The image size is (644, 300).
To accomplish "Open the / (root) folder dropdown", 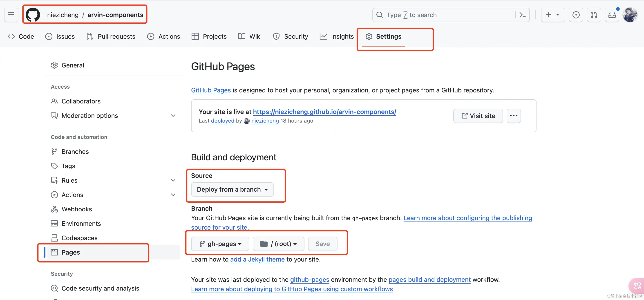I will point(279,244).
